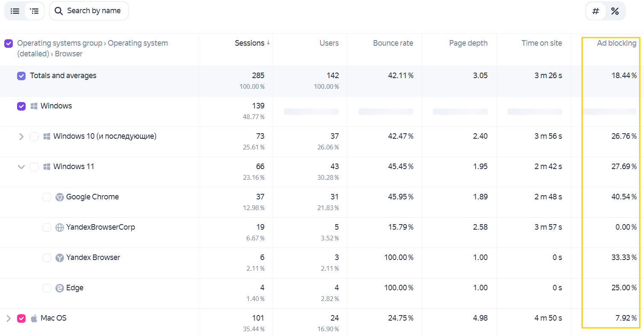Viewport: 644px width, 336px height.
Task: Expand the Mac OS row
Action: (8, 318)
